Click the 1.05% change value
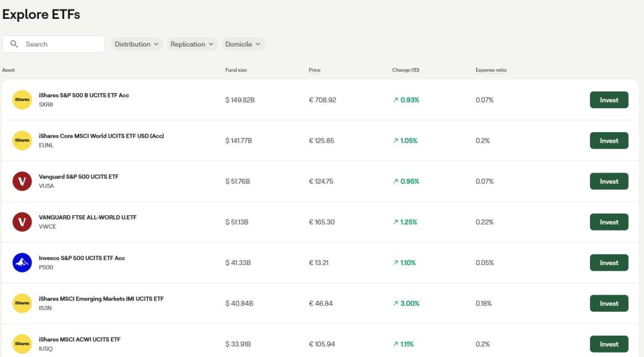 [409, 140]
